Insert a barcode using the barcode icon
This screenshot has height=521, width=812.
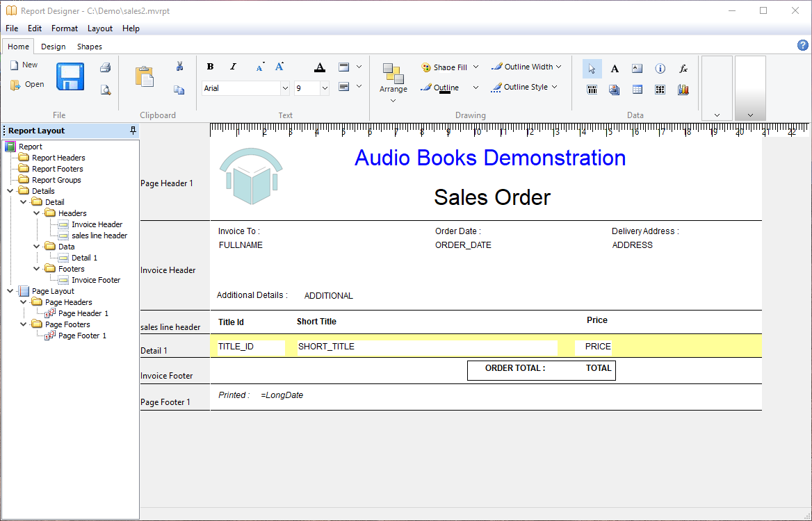[x=592, y=90]
